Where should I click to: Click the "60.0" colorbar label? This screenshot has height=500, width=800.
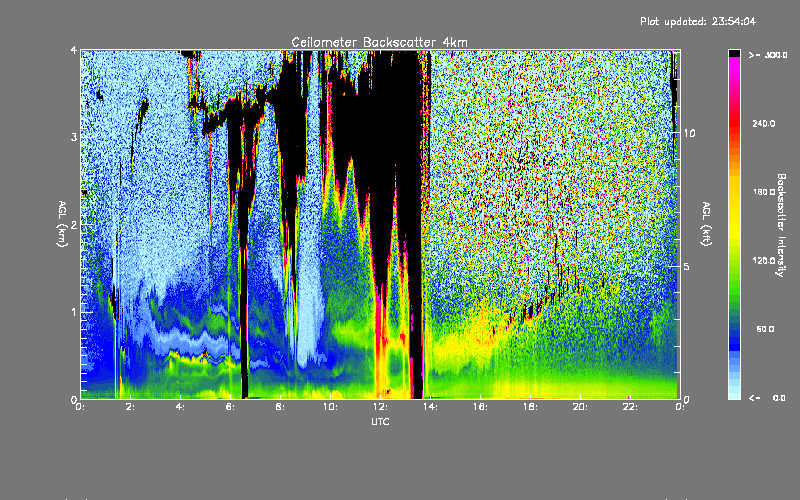tap(765, 329)
